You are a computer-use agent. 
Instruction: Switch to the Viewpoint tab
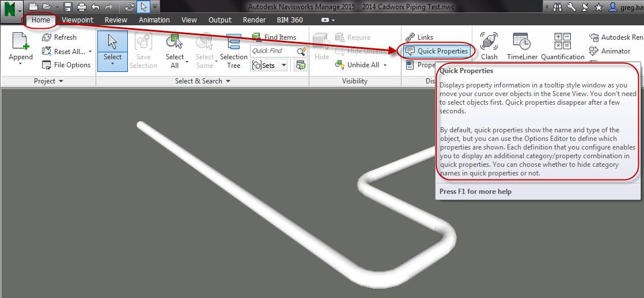77,20
